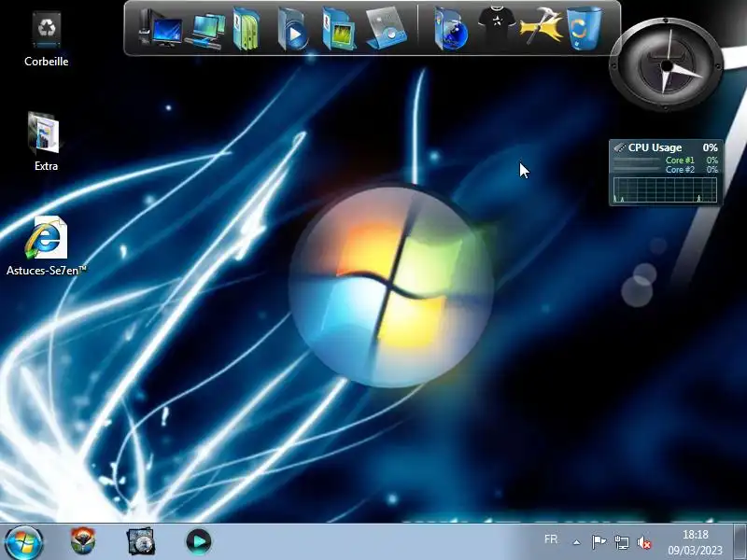Open the FR language bar selector
This screenshot has width=747, height=560.
551,539
